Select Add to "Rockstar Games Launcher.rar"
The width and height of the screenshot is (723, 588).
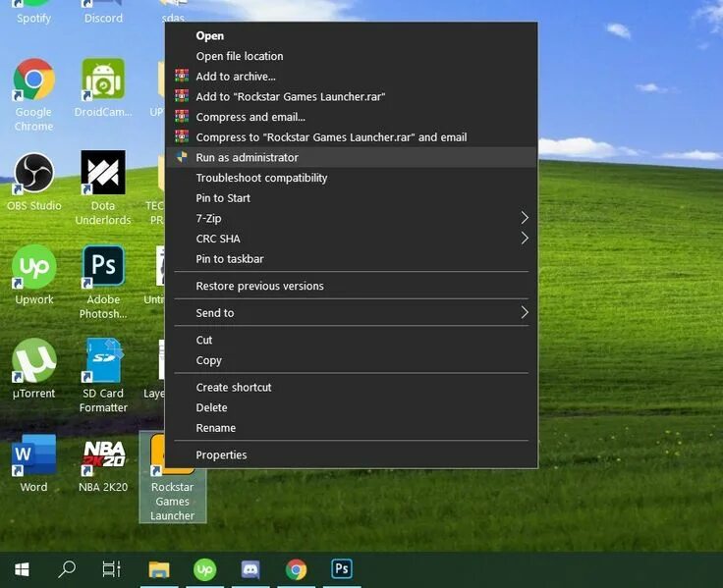[352, 97]
